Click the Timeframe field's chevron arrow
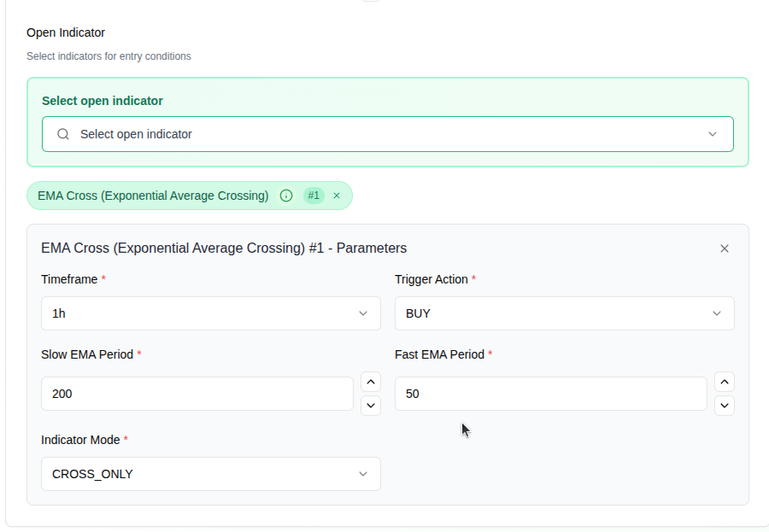The width and height of the screenshot is (769, 532). click(x=363, y=313)
